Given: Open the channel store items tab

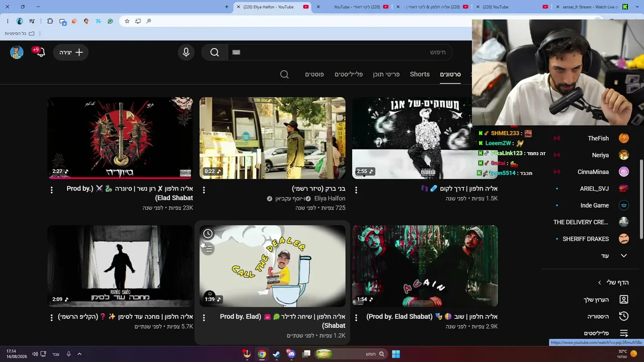Looking at the screenshot, I should tap(386, 74).
